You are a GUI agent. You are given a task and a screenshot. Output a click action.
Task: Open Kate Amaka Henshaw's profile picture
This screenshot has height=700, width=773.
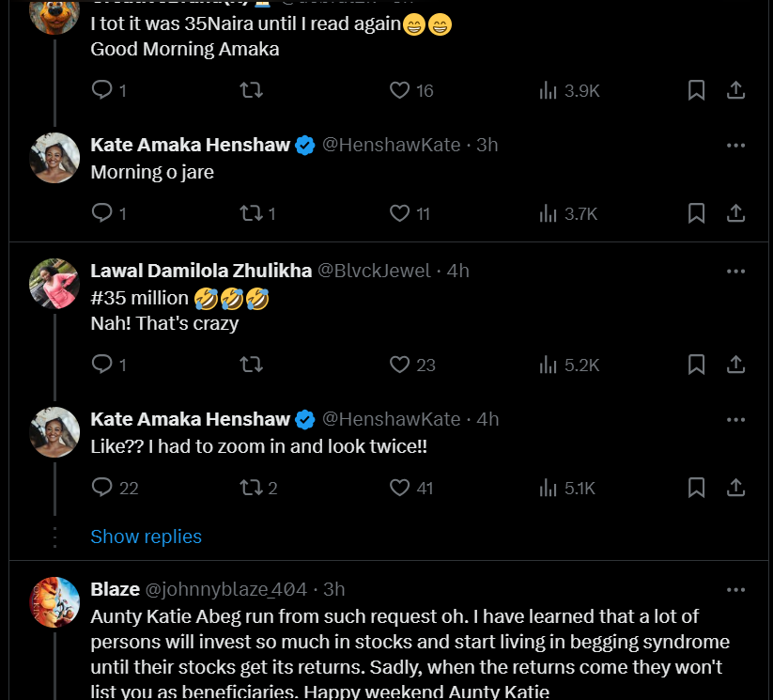(54, 157)
